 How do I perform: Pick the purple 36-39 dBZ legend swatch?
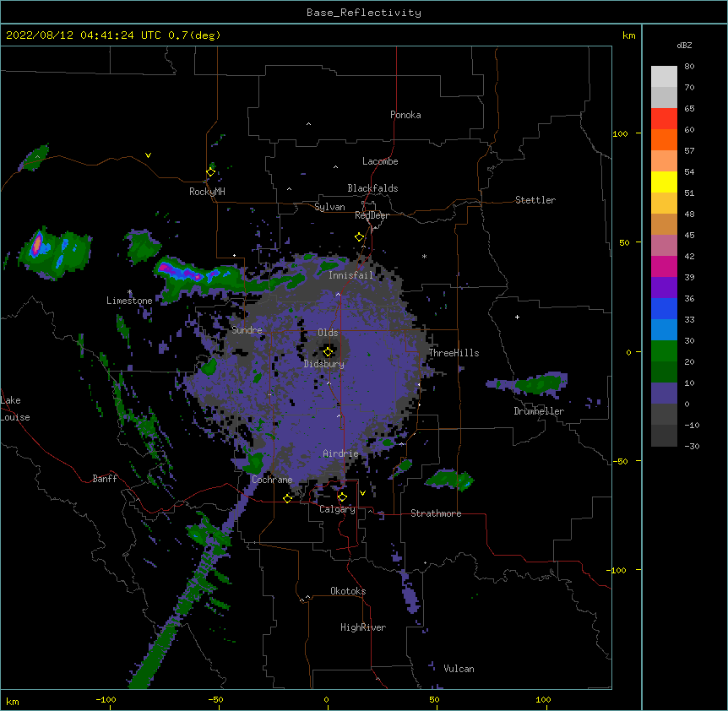(664, 287)
